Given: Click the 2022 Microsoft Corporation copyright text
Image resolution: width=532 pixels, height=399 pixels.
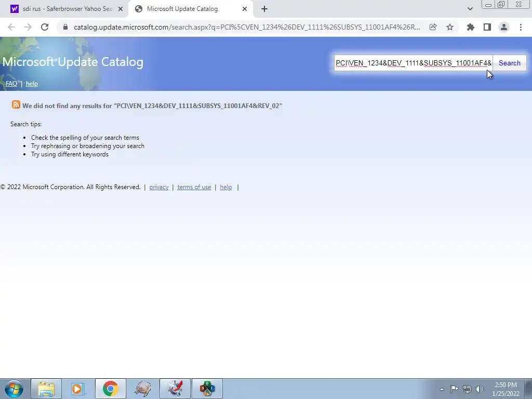Looking at the screenshot, I should point(71,187).
